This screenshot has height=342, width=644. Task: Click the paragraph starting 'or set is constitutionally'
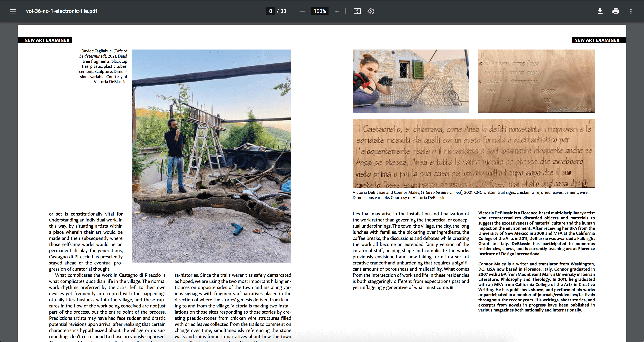86,241
